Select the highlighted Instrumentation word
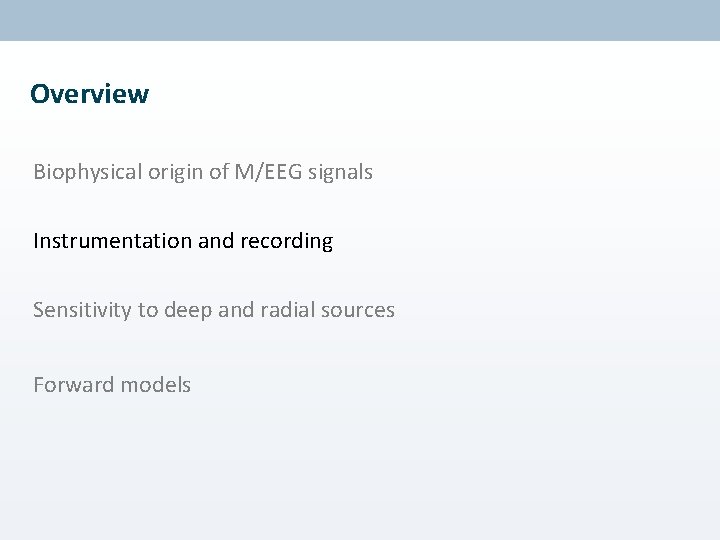The height and width of the screenshot is (540, 720). click(112, 241)
